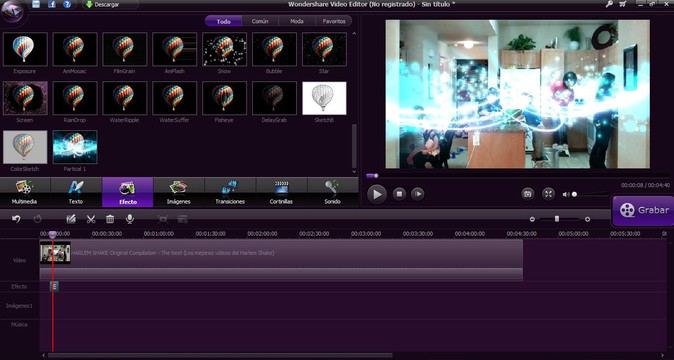Select the Bubble effect thumbnail
This screenshot has height=360, width=674.
point(274,49)
